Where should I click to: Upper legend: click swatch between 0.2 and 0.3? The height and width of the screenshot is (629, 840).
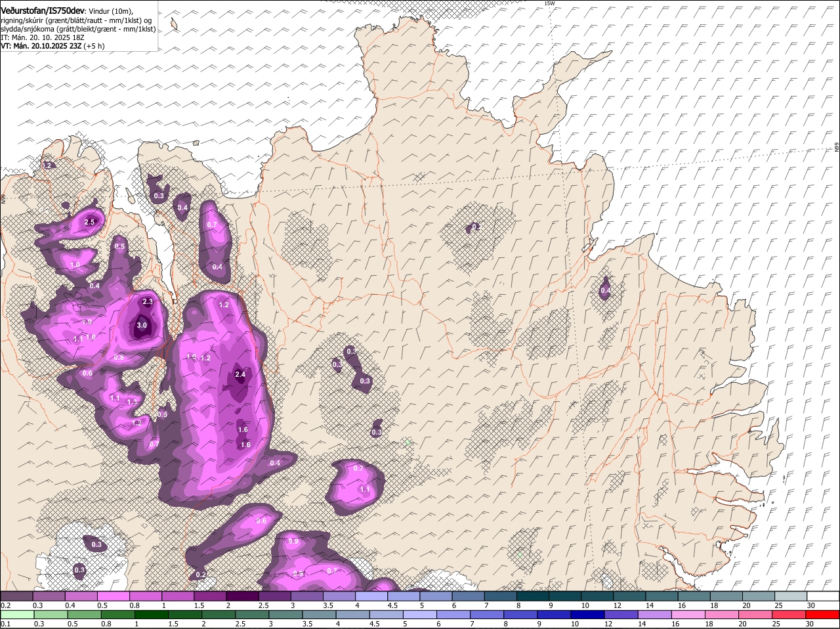click(x=16, y=596)
